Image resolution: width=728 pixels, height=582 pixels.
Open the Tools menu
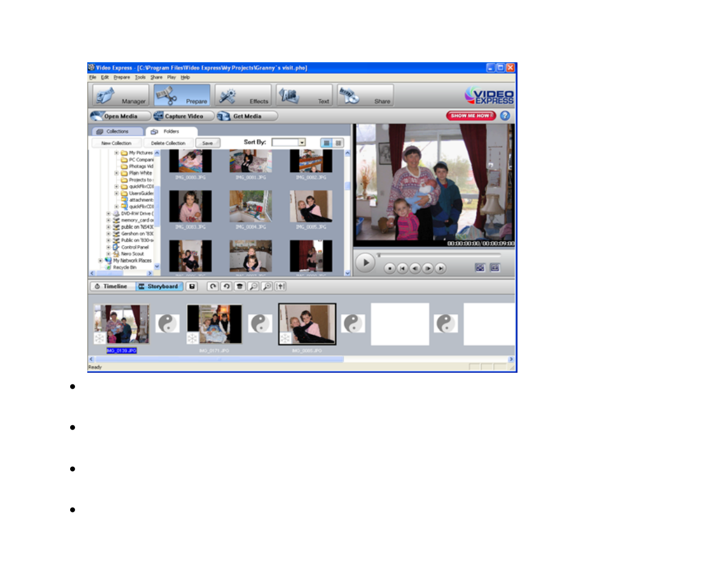140,77
